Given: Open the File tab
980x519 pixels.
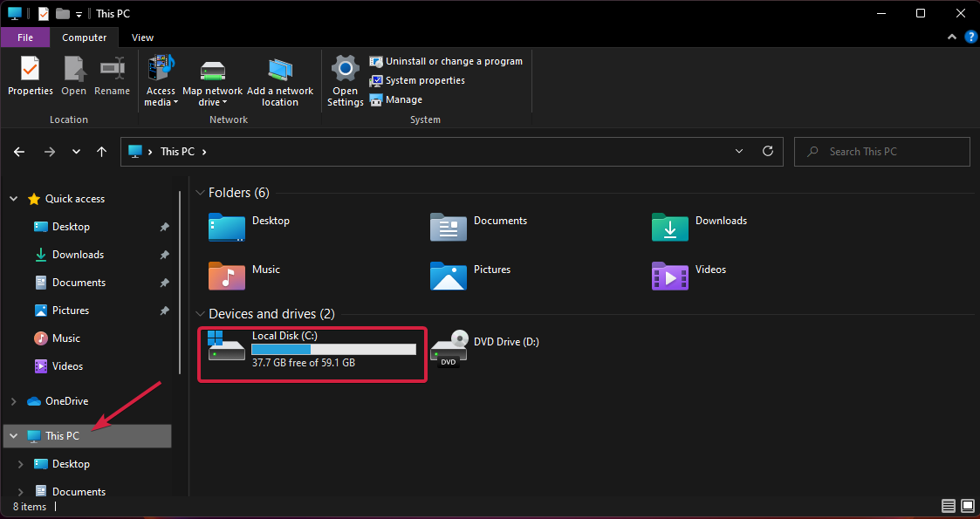Looking at the screenshot, I should (x=25, y=38).
